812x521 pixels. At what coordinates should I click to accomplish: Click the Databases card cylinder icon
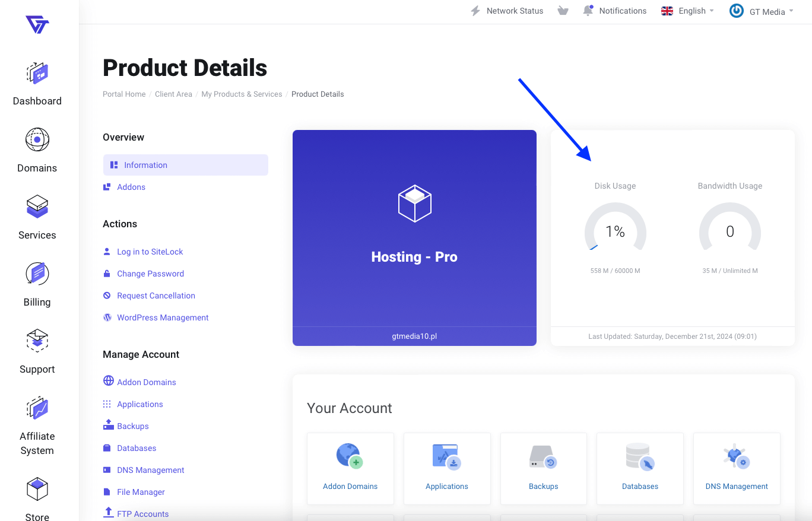pos(640,456)
